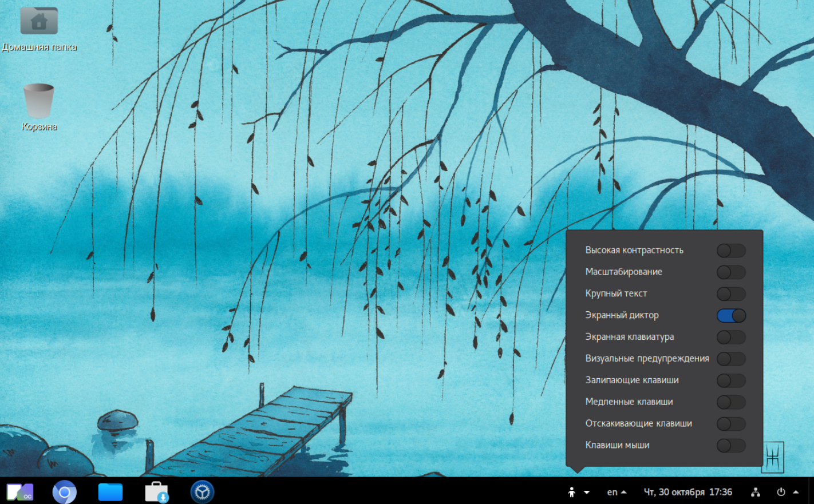Turn off the Экранный диктор switch
This screenshot has height=504, width=814.
(731, 316)
